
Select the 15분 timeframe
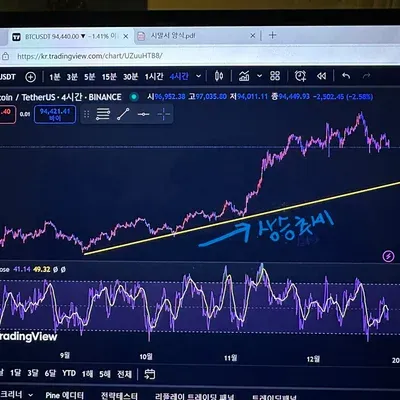pos(109,77)
